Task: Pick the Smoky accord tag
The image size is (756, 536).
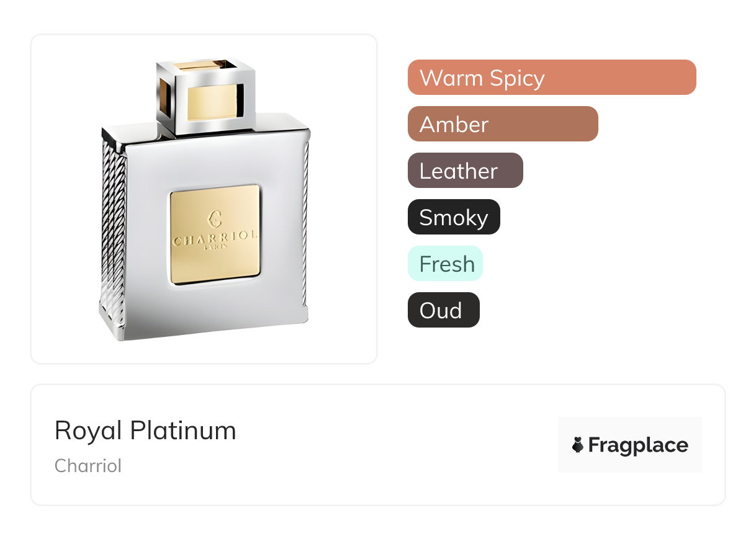Action: (453, 217)
